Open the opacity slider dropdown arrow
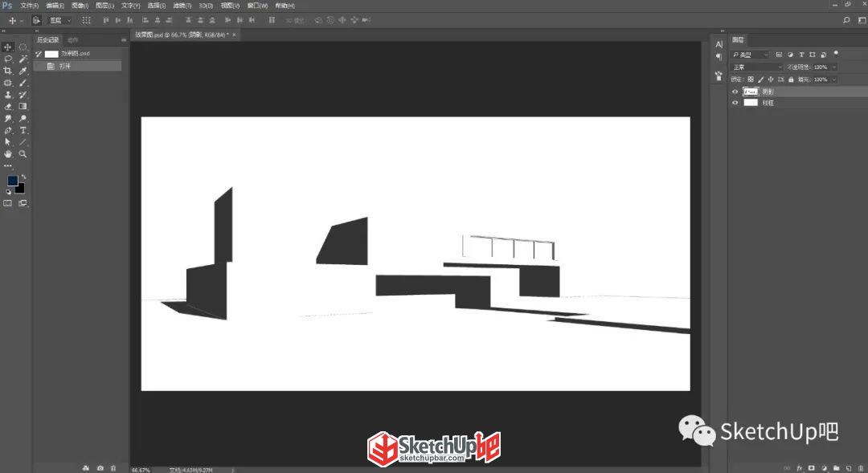 [x=834, y=67]
